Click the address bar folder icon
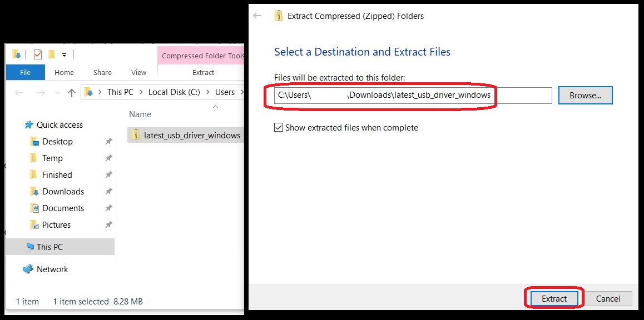The width and height of the screenshot is (644, 320). click(88, 92)
